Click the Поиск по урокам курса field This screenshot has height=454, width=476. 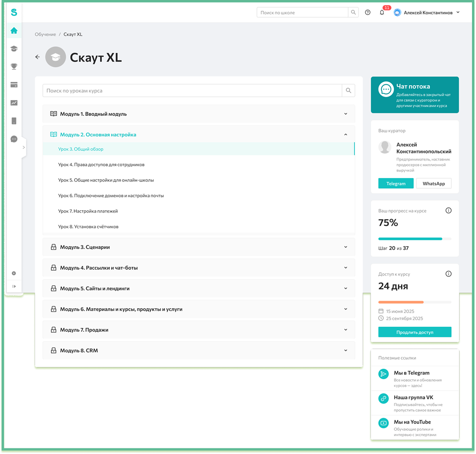(192, 90)
